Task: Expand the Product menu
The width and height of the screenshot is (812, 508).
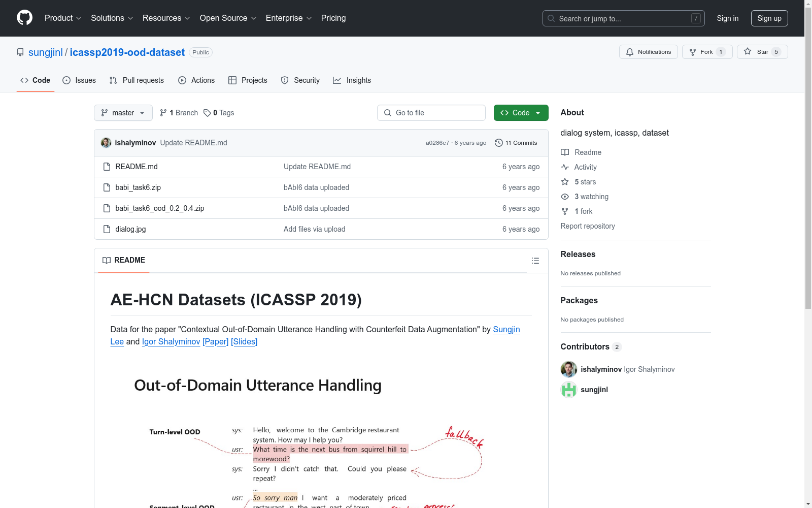Action: tap(63, 18)
